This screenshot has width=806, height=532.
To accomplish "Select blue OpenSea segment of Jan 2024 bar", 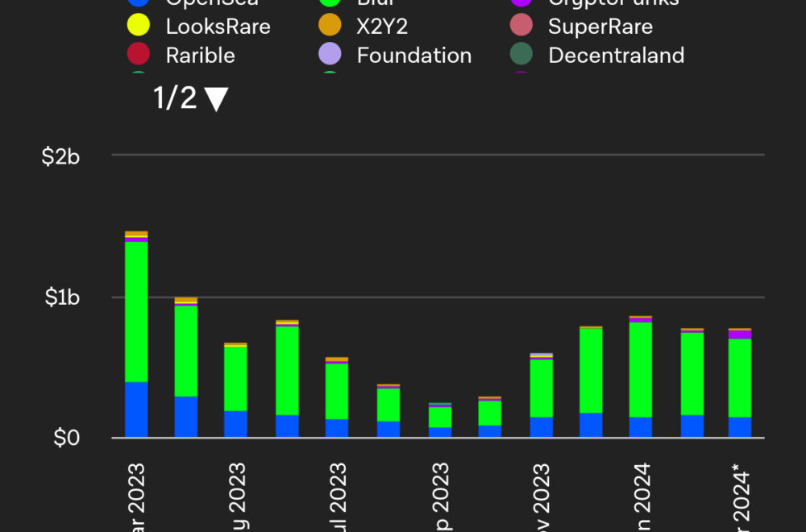I will point(641,427).
